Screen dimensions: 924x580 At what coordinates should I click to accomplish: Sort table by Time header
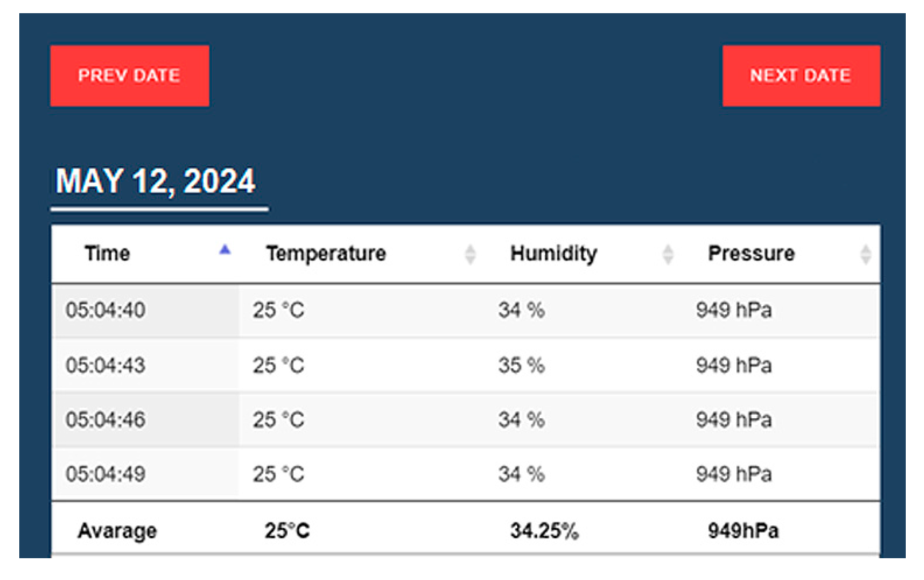[x=108, y=253]
